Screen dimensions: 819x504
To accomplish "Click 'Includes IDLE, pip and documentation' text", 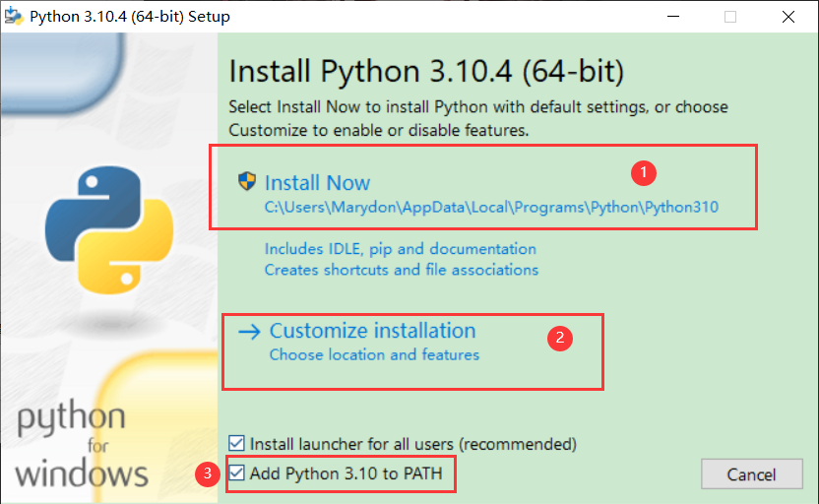I will click(x=400, y=249).
